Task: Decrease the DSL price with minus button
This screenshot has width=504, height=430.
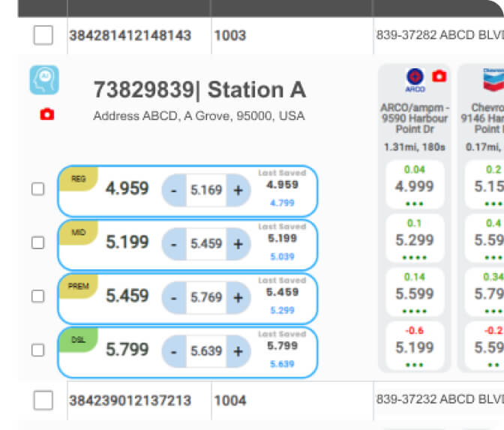Action: (174, 351)
